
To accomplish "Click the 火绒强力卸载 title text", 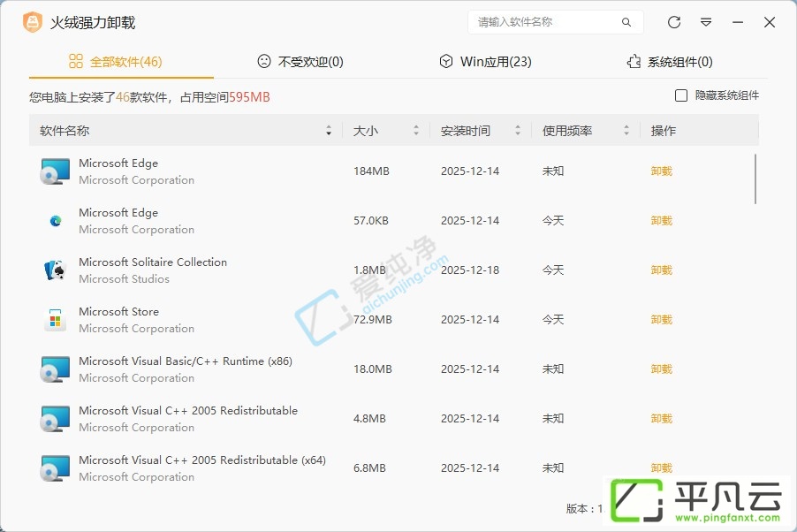I will (93, 23).
